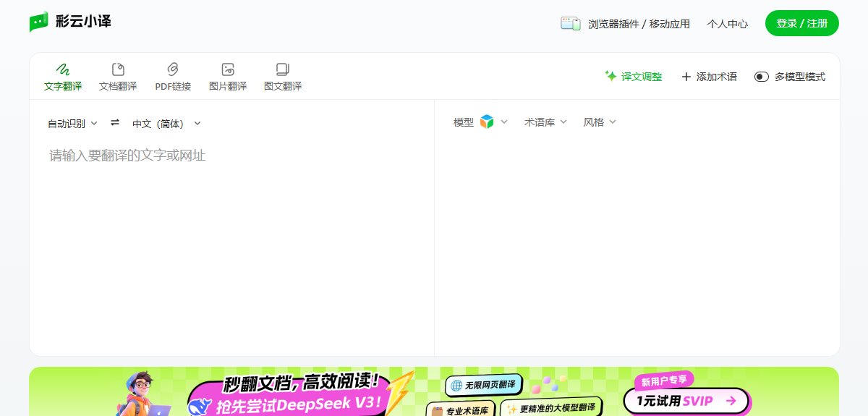Click the 专业术语库 badge in banner
Viewport: 868px width, 416px height.
[x=459, y=409]
